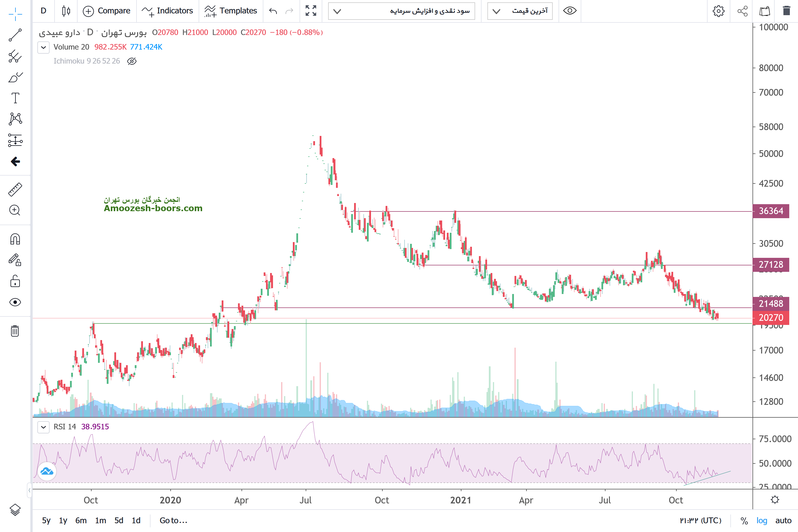Toggle hide all drawings eye icon
This screenshot has width=798, height=532.
pos(15,302)
